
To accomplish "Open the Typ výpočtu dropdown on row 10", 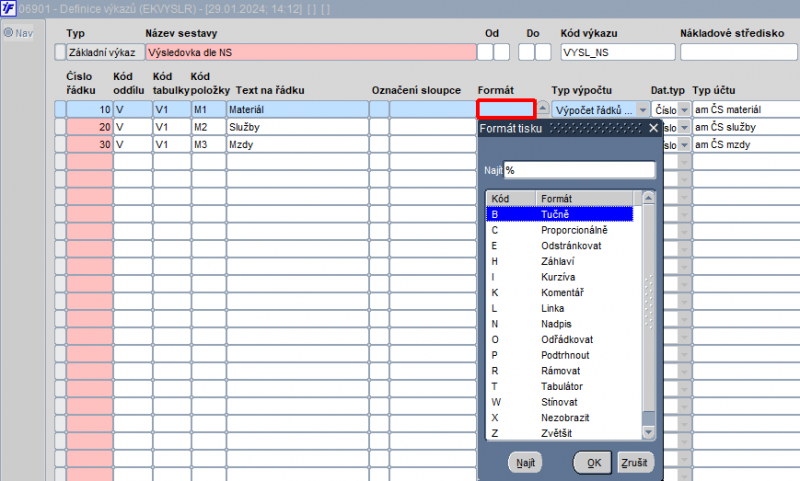I will click(642, 110).
